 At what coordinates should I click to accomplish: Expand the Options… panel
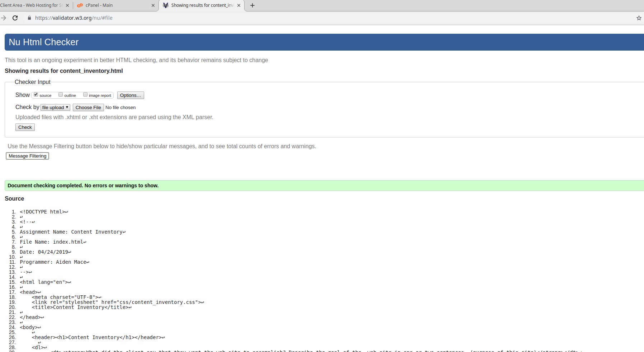[131, 95]
